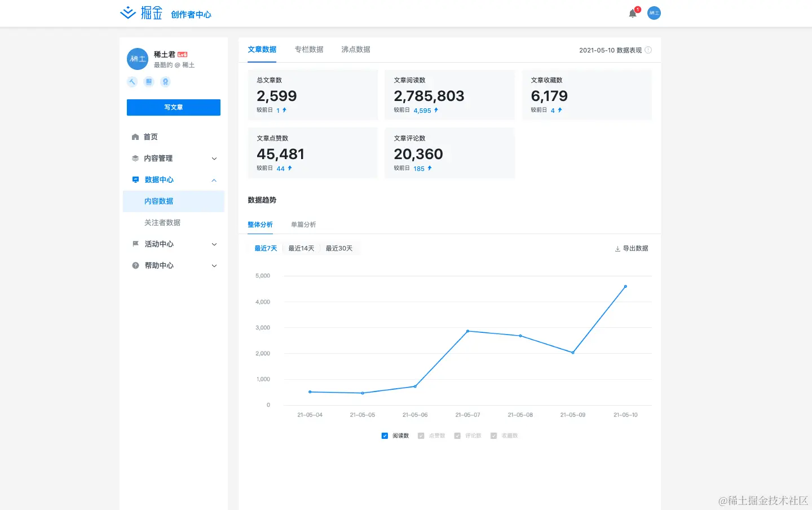Screen dimensions: 812x510
Task: Open 首页 in the sidebar
Action: pos(151,137)
